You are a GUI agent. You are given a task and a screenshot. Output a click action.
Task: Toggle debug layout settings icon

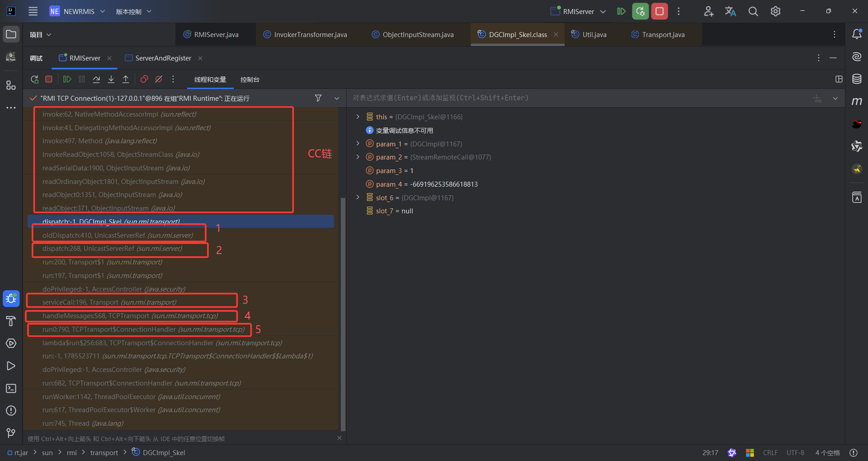[839, 79]
